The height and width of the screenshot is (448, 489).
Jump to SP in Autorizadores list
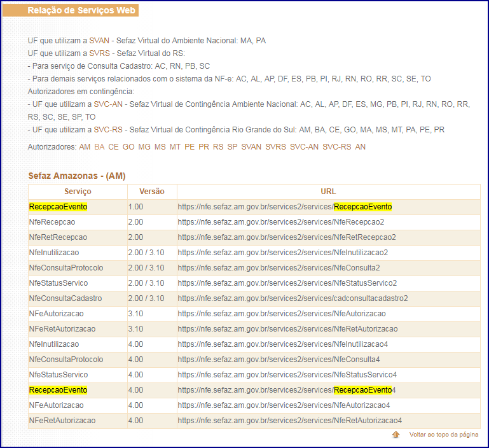click(232, 147)
